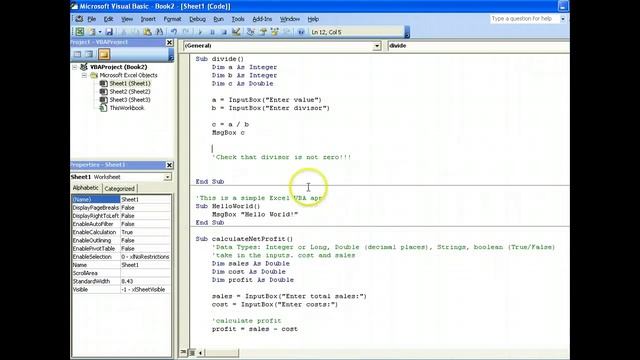Select ThisWorkbook in project tree
The height and width of the screenshot is (360, 640).
pyautogui.click(x=127, y=108)
